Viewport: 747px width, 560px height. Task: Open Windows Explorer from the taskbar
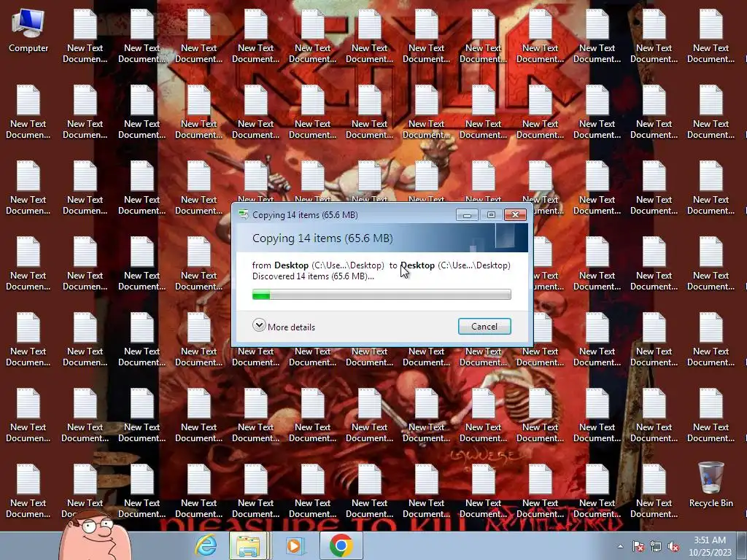pos(249,545)
